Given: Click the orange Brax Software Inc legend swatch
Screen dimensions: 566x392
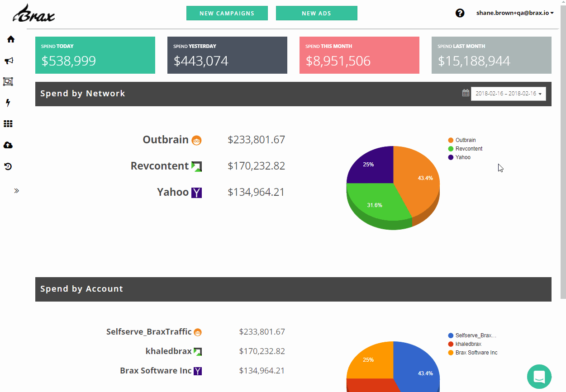Looking at the screenshot, I should (451, 353).
